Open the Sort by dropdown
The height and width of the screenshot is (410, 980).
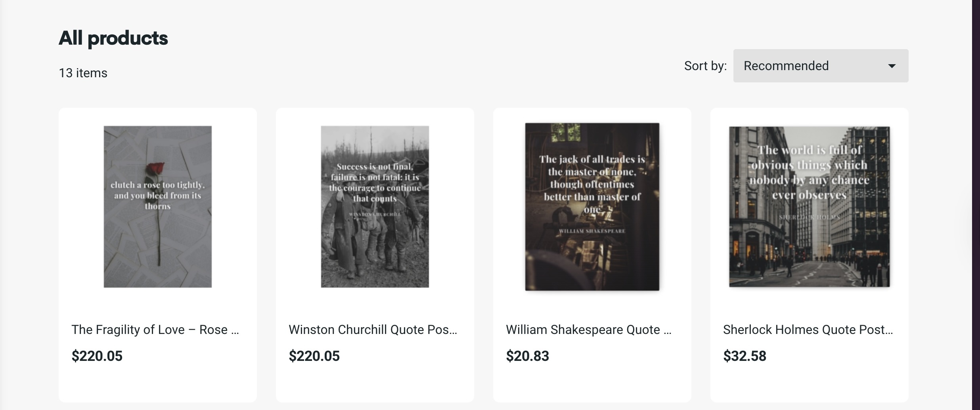click(x=820, y=66)
